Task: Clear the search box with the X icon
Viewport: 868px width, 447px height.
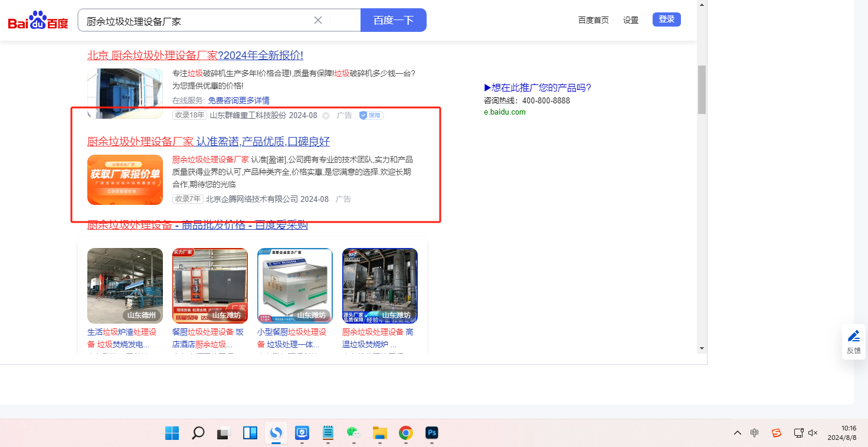Action: (317, 20)
